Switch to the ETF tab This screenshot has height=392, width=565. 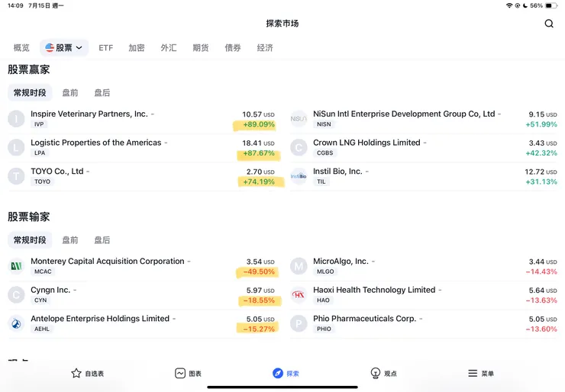105,48
